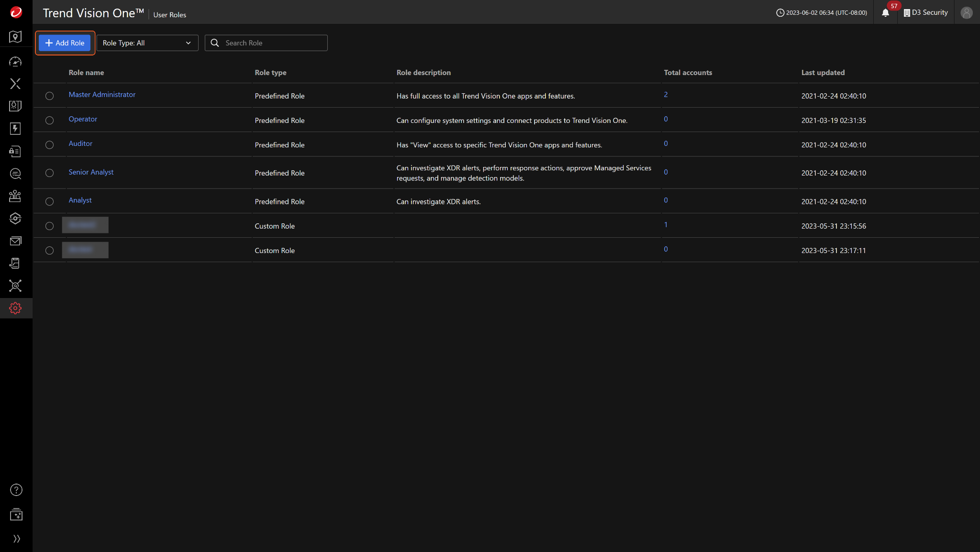Click Master Administrator total accounts number
Viewport: 980px width, 552px height.
point(666,95)
